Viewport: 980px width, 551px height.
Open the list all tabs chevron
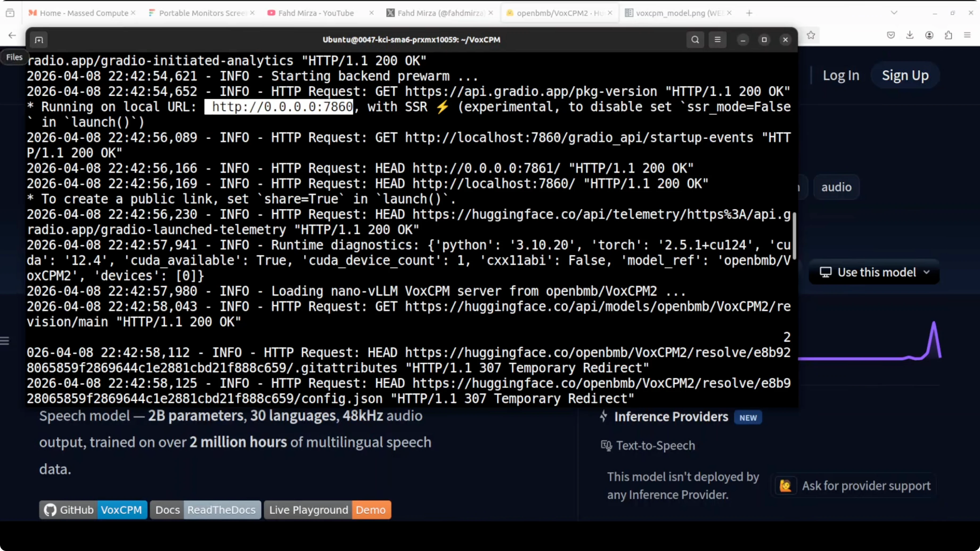coord(894,13)
